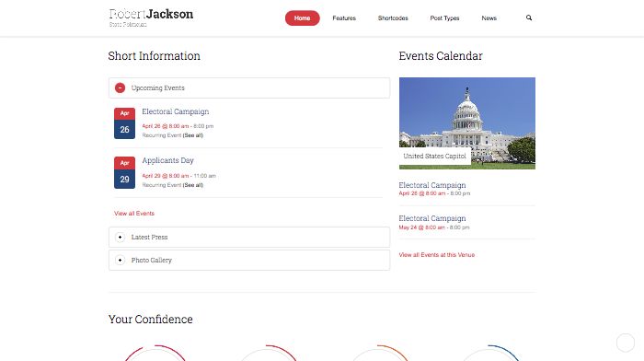This screenshot has width=644, height=361.
Task: Collapse Upcoming Events with the red minus icon
Action: (120, 87)
